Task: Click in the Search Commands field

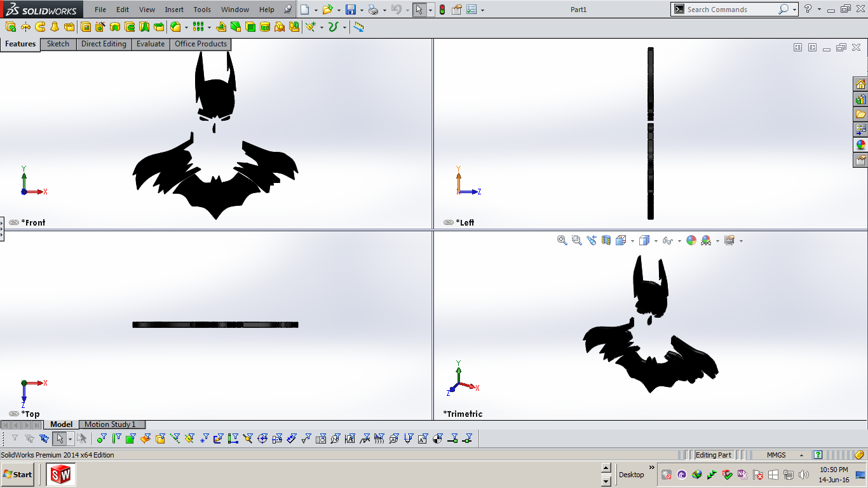Action: (731, 10)
